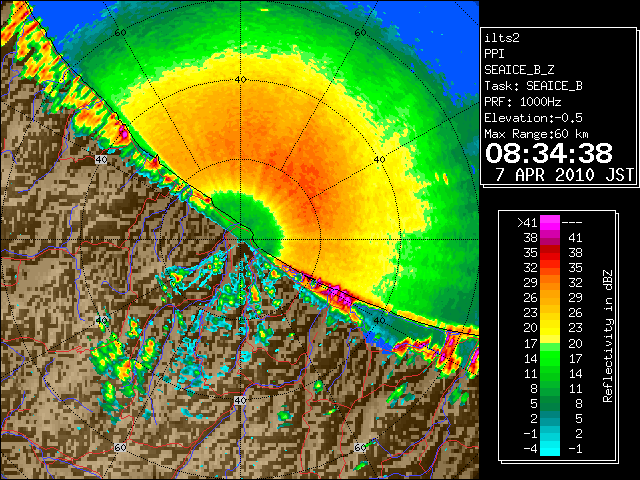Pick the teal 2–5 dBZ legend swatch
Image resolution: width=640 pixels, height=480 pixels.
[550, 418]
